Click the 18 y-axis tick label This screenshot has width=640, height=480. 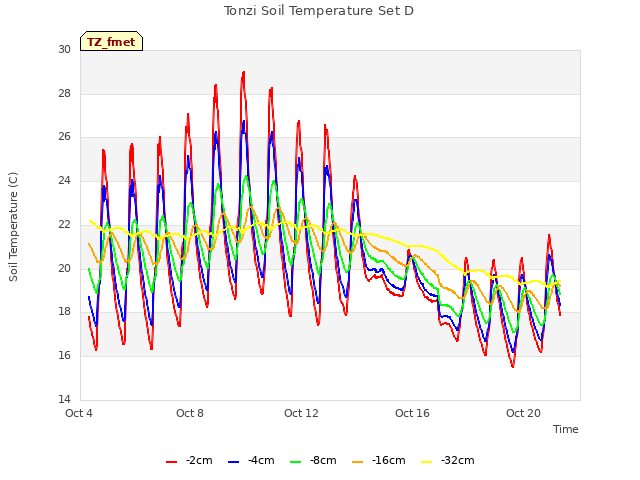pos(64,311)
